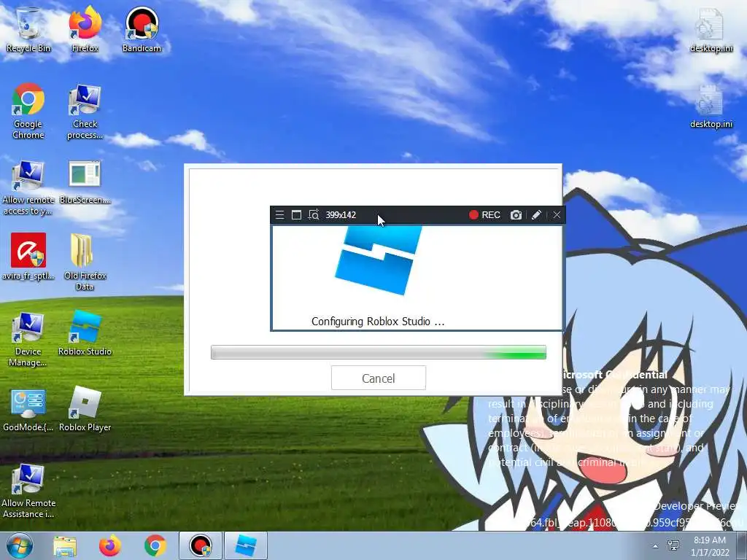Click the Bandicam fullscreen window mode icon
This screenshot has height=560, width=747.
tap(296, 215)
